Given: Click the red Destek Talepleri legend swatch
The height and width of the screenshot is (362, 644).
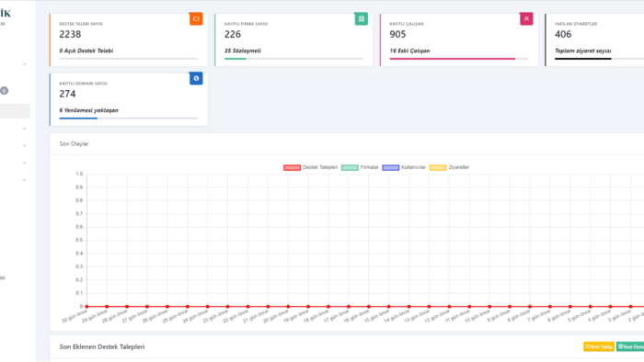Looking at the screenshot, I should (x=292, y=167).
